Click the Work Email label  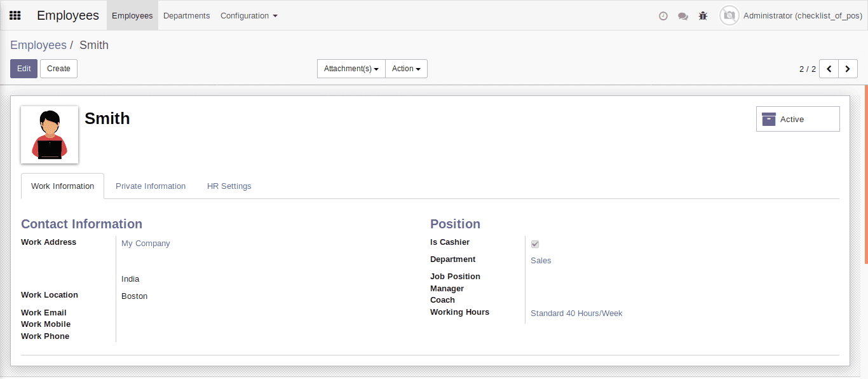tap(44, 313)
